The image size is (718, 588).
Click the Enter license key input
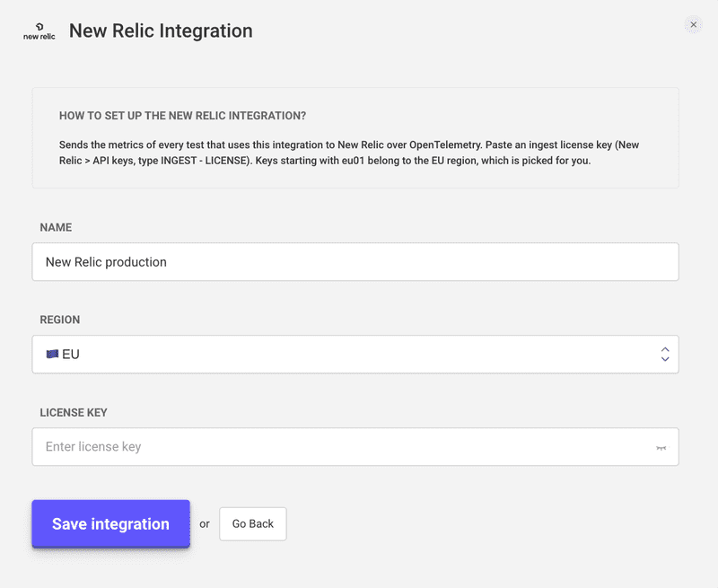click(x=355, y=447)
